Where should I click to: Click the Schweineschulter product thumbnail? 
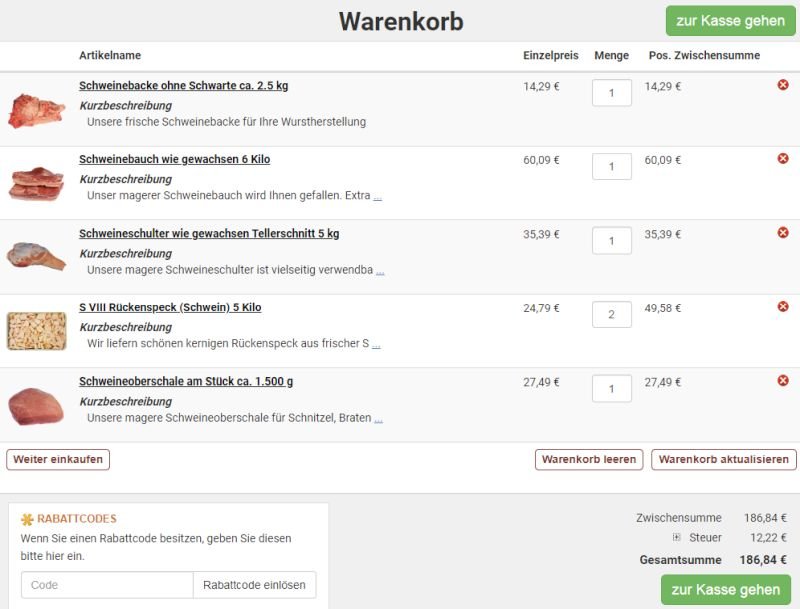pyautogui.click(x=34, y=253)
